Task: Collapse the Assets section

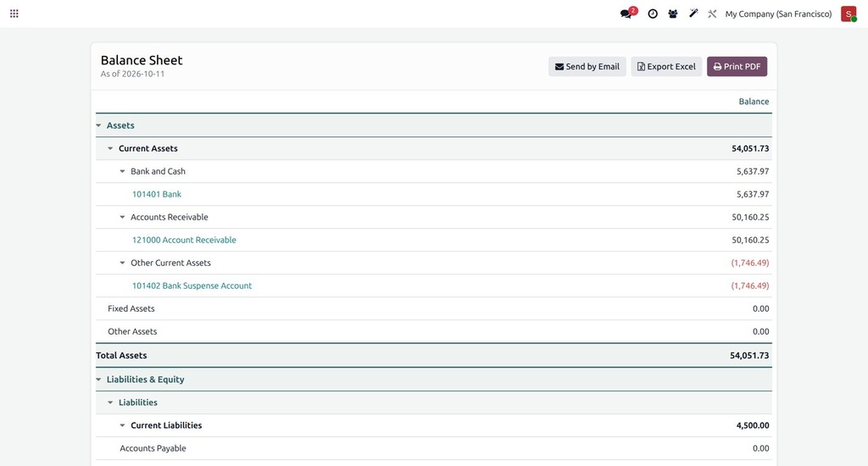Action: tap(98, 125)
